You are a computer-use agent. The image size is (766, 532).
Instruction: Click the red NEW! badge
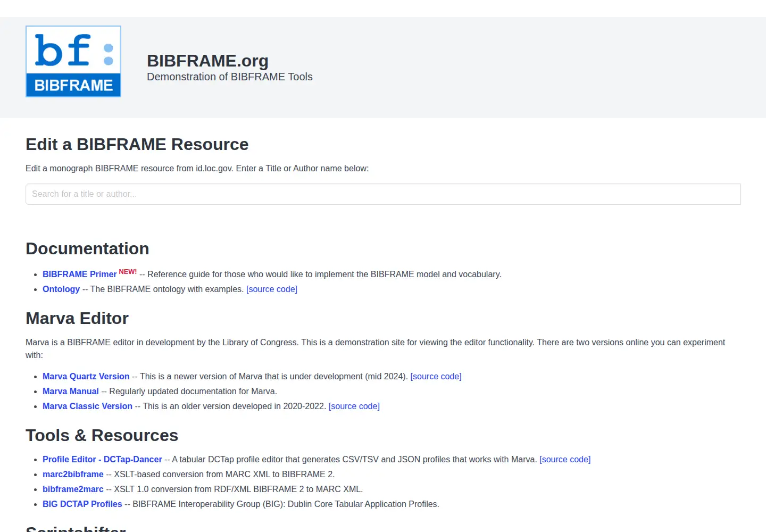pyautogui.click(x=128, y=272)
